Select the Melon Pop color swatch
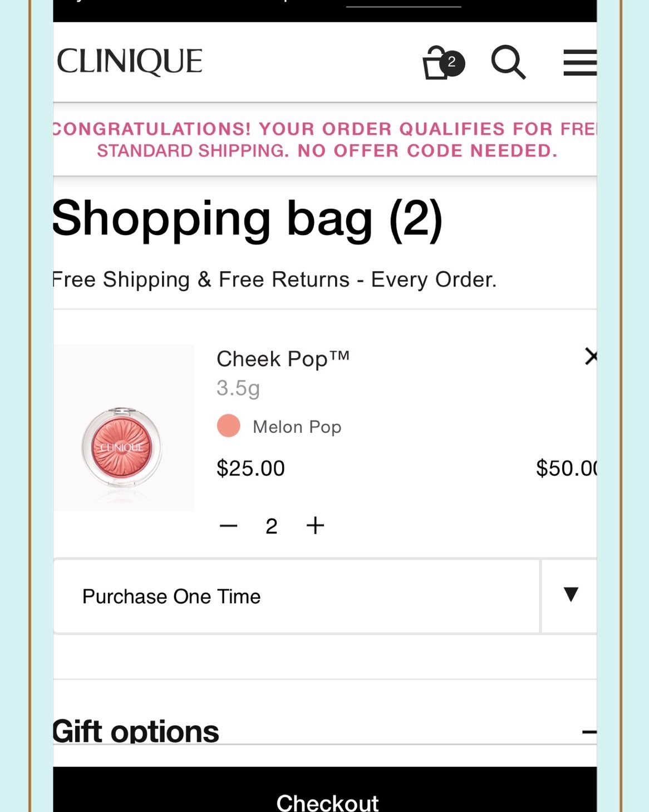This screenshot has height=812, width=649. pyautogui.click(x=228, y=426)
